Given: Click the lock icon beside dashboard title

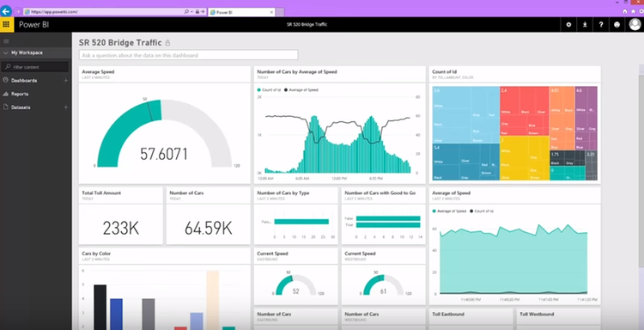Looking at the screenshot, I should (167, 43).
